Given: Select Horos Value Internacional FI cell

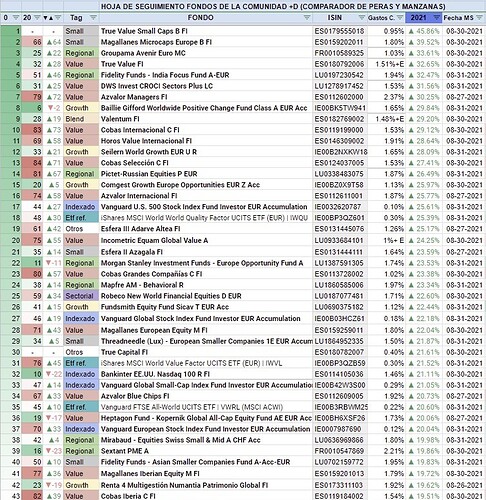Looking at the screenshot, I should (206, 141).
